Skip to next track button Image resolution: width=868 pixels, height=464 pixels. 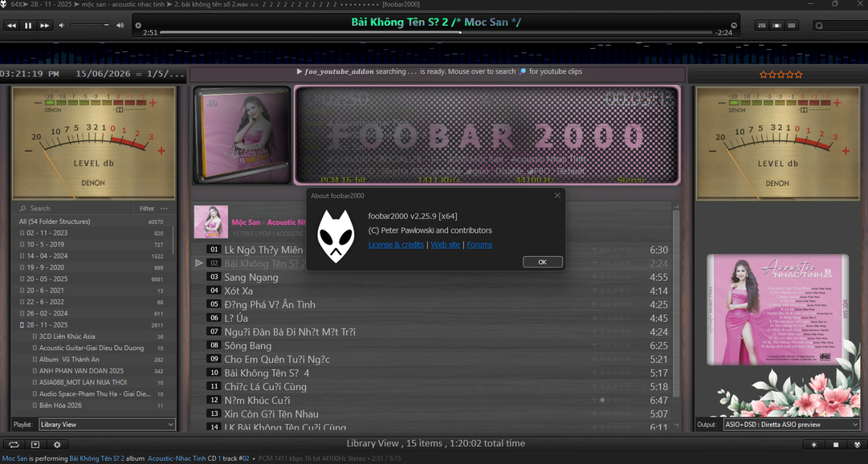click(x=44, y=26)
